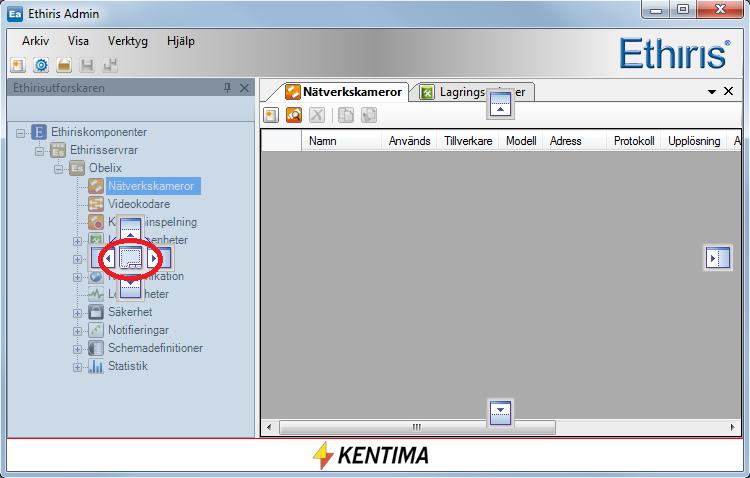
Task: Click the search cameras magnifier icon
Action: pos(294,115)
